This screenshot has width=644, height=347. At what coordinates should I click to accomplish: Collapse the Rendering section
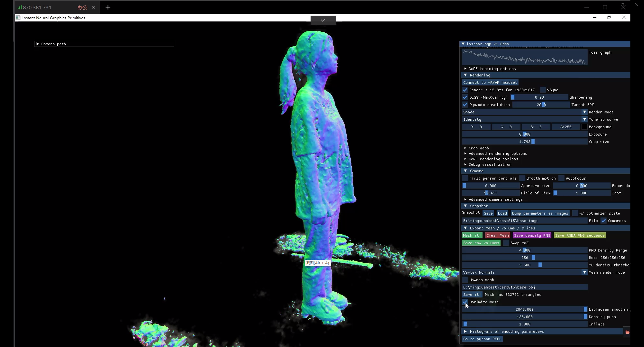pyautogui.click(x=465, y=75)
